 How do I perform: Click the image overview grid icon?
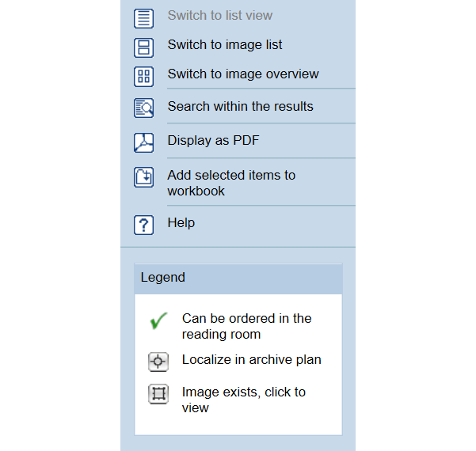pyautogui.click(x=143, y=77)
